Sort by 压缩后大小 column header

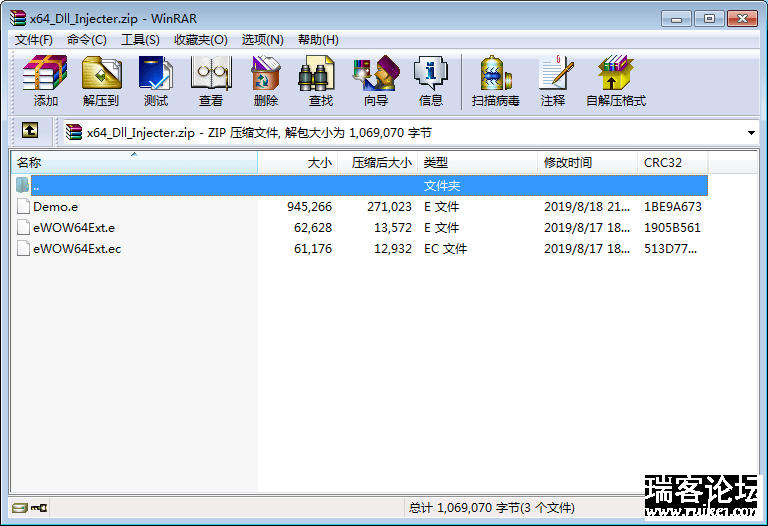point(378,163)
